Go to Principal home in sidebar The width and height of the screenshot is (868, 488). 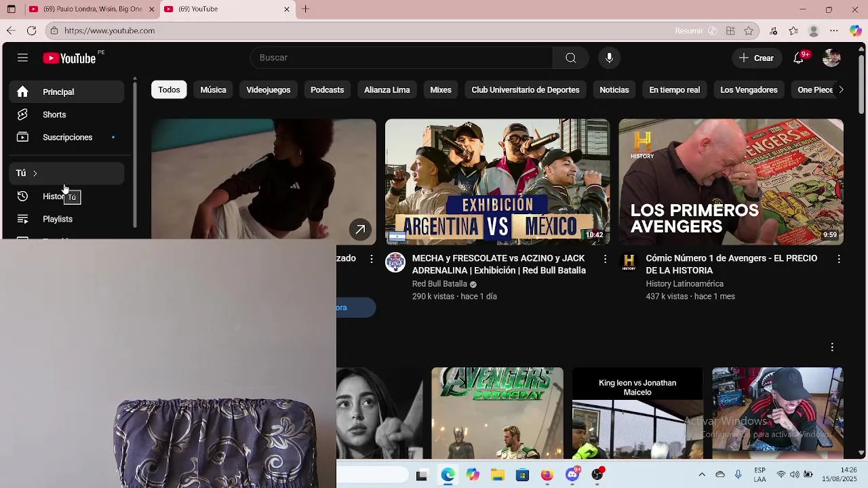(66, 92)
